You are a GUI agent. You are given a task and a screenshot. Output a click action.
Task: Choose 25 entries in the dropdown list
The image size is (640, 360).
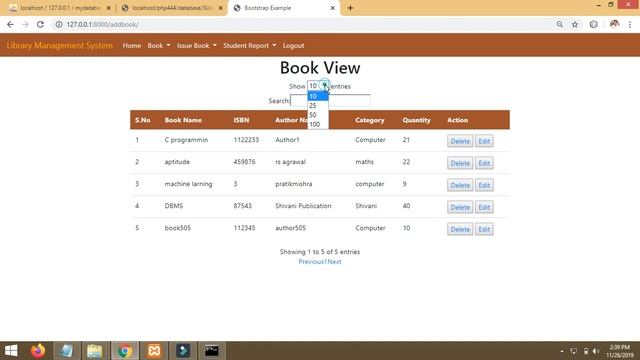click(x=318, y=106)
